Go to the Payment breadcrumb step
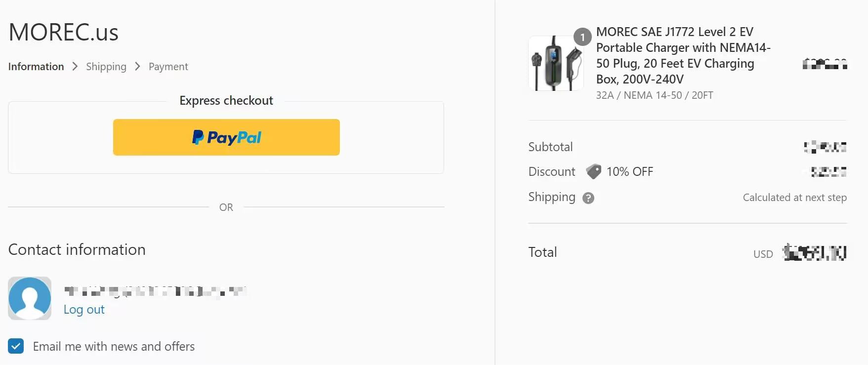Image resolution: width=868 pixels, height=365 pixels. 168,67
